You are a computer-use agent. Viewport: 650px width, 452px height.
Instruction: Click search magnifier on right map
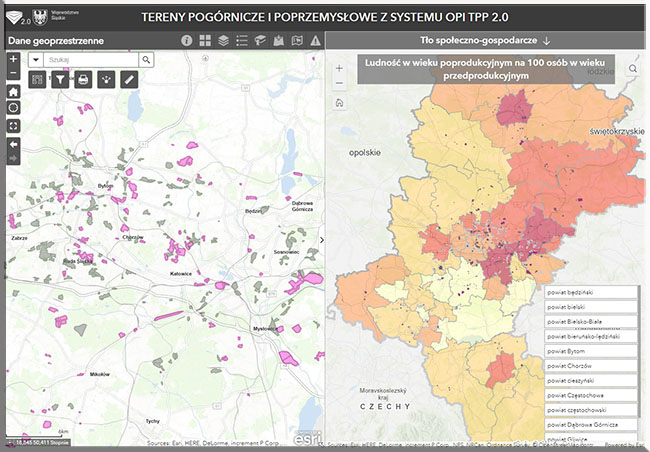pyautogui.click(x=633, y=69)
